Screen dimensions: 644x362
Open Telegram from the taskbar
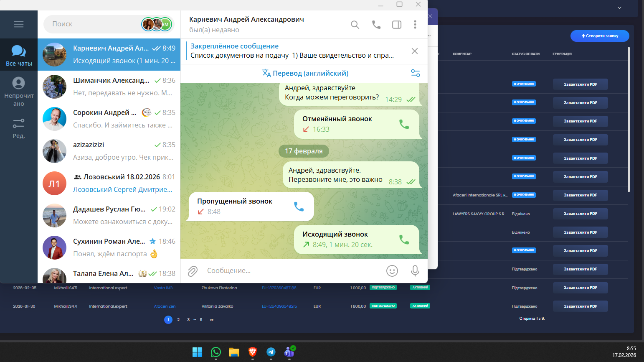point(271,352)
